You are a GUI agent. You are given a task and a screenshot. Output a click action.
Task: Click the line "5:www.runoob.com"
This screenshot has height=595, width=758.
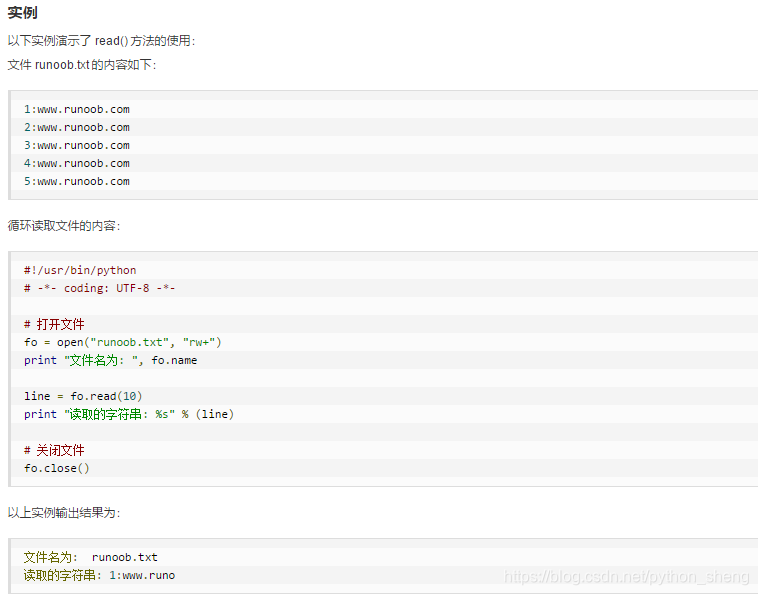click(77, 181)
